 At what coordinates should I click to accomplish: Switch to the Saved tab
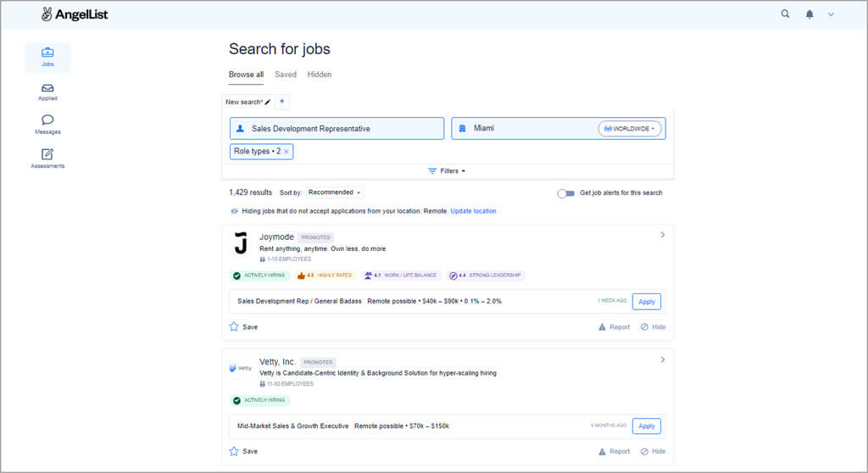[286, 75]
